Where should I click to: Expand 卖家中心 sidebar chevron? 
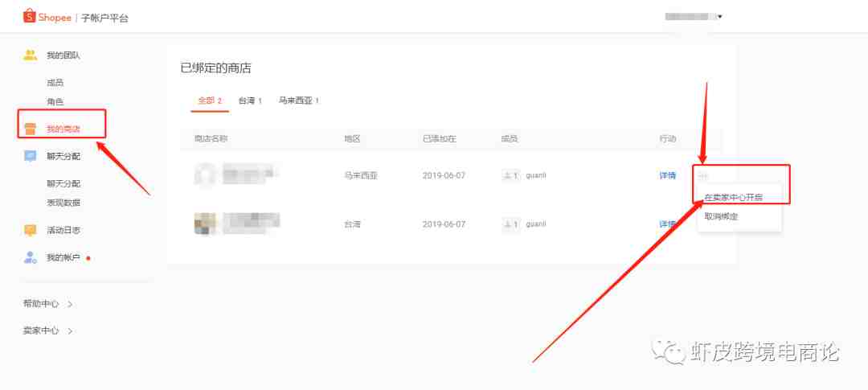pyautogui.click(x=70, y=330)
